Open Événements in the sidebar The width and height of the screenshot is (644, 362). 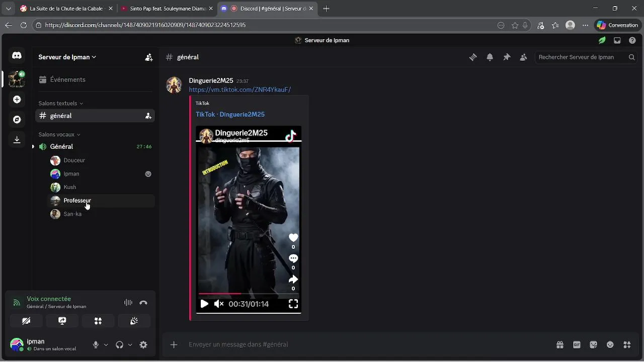[x=95, y=79]
